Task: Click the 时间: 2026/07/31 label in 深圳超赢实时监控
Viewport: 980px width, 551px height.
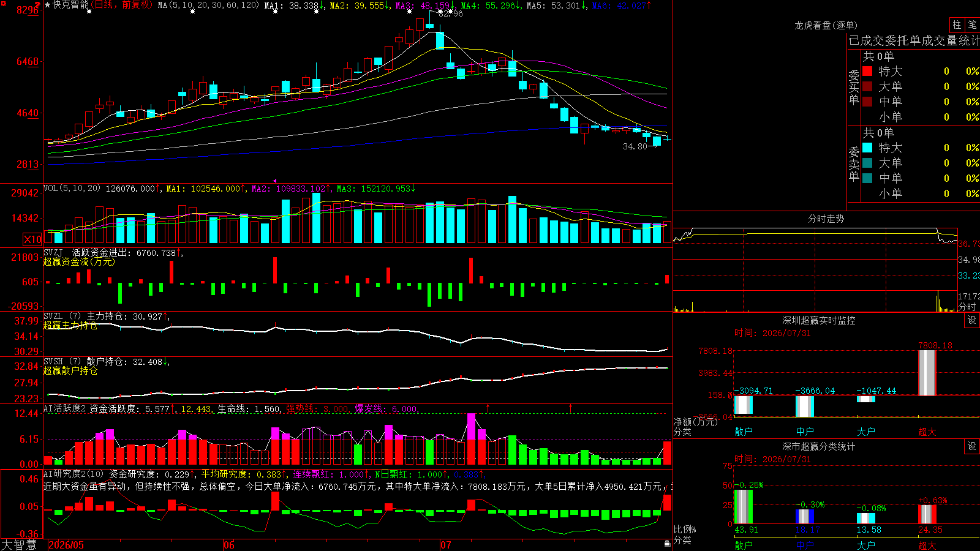Action: pos(772,333)
